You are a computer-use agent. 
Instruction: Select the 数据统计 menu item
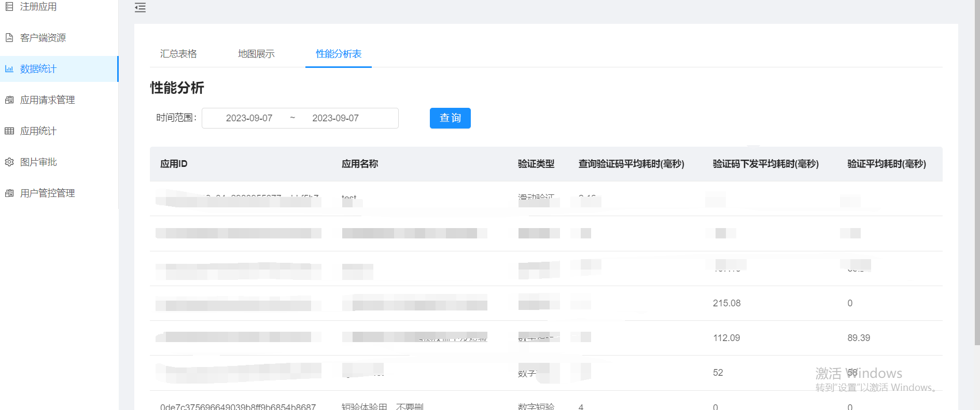(59, 69)
